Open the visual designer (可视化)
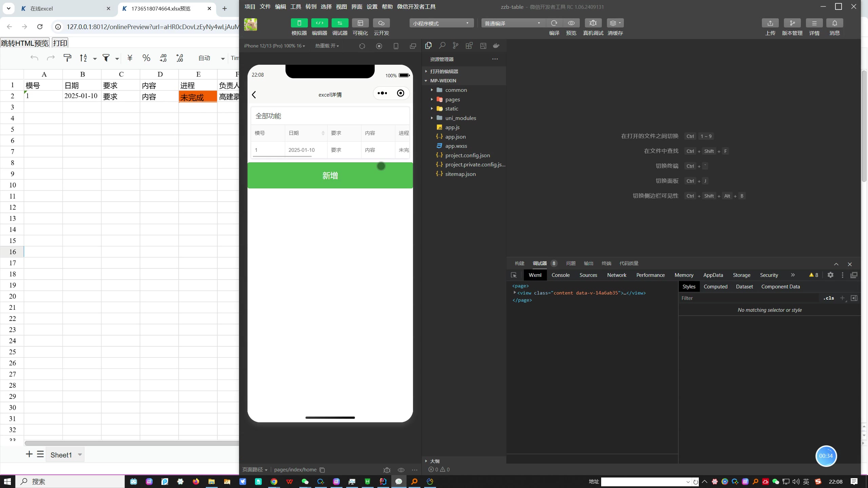This screenshot has height=488, width=868. (360, 23)
